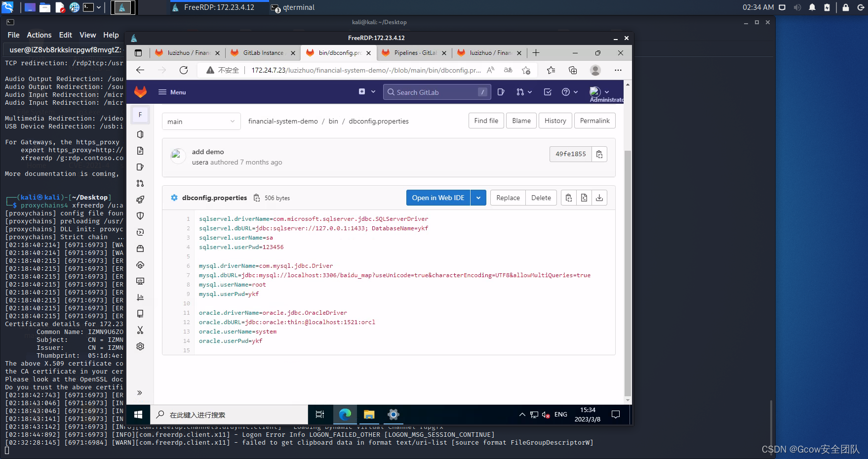This screenshot has width=868, height=459.
Task: Open the add demo commit link
Action: coord(208,152)
